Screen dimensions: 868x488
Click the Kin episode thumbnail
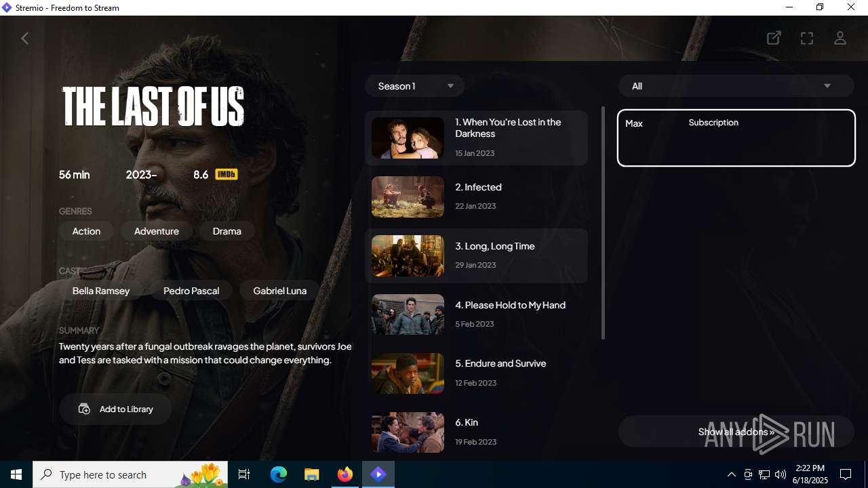tap(408, 432)
